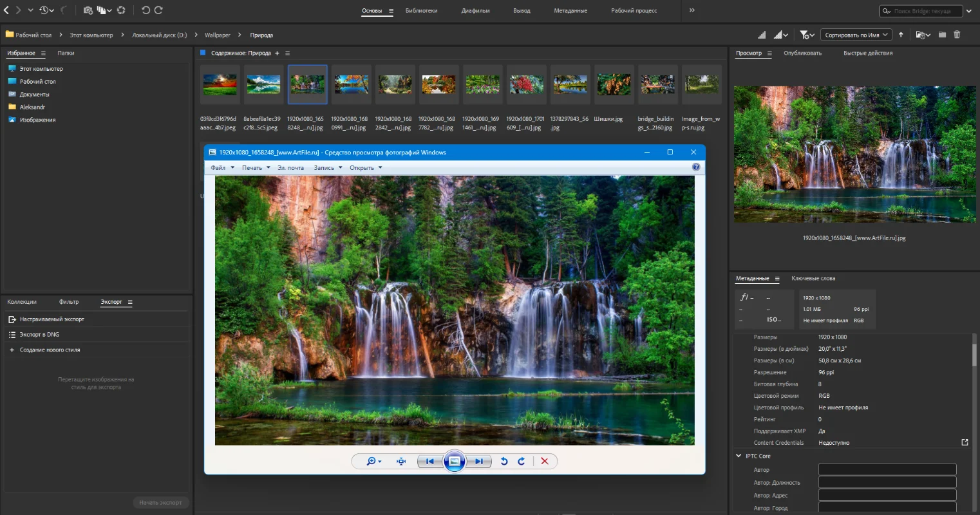Click the trash icon to delete item
This screenshot has height=515, width=980.
coord(957,35)
